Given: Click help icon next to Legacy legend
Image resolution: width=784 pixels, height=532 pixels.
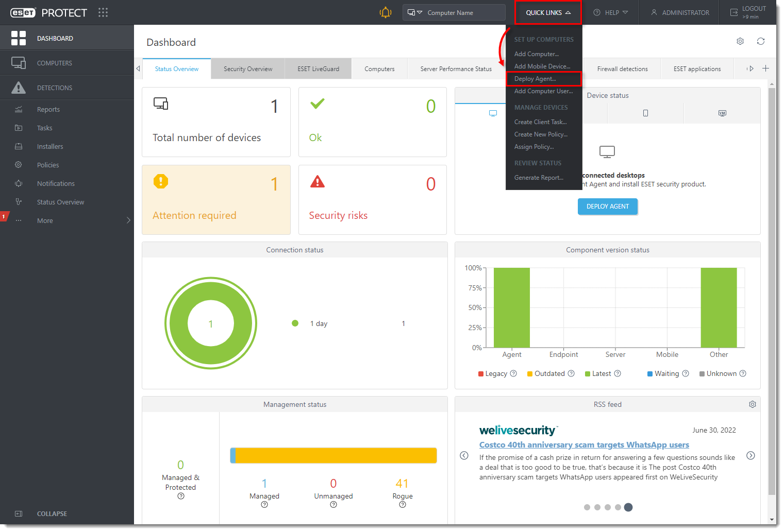Looking at the screenshot, I should pos(513,373).
